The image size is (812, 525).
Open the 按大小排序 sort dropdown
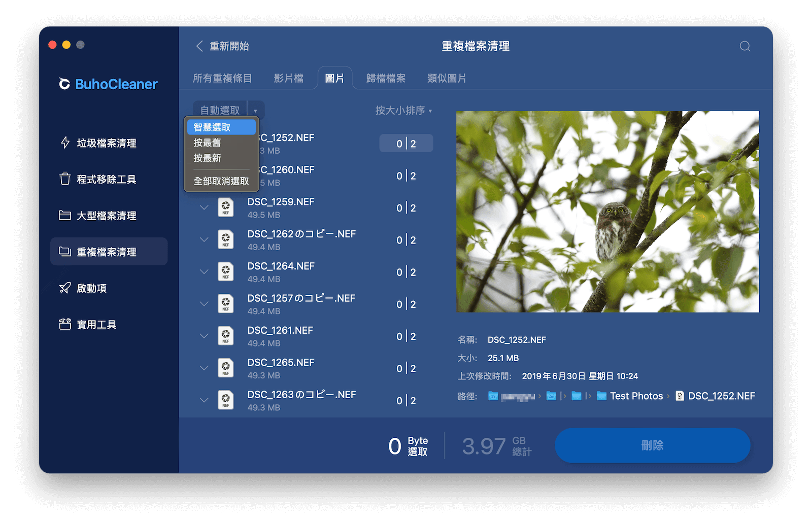pos(403,111)
